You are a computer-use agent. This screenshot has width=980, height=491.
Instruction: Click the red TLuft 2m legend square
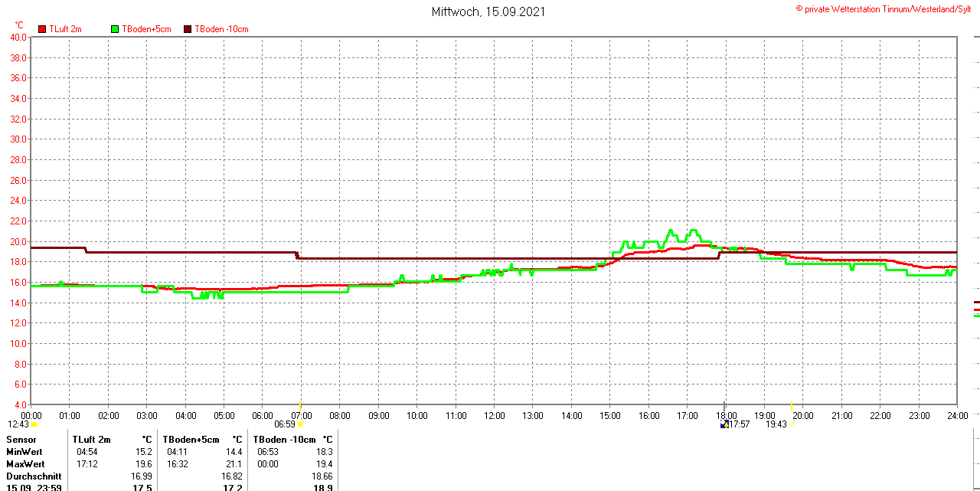click(42, 29)
